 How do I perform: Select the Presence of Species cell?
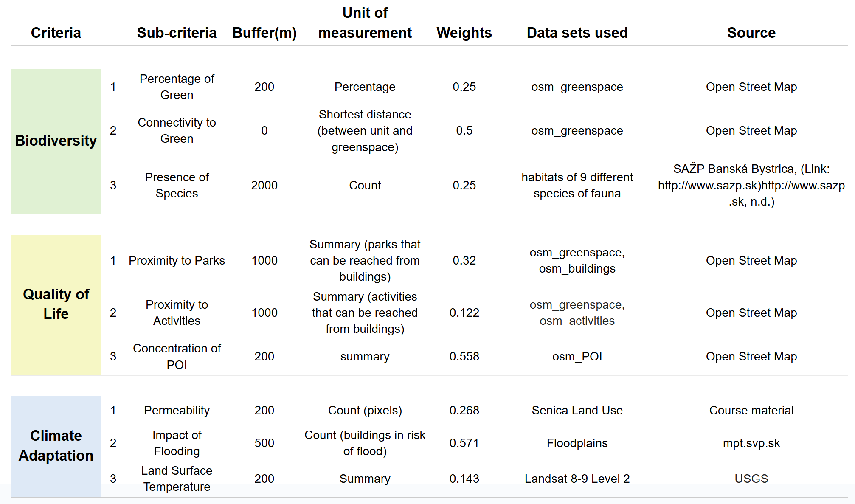(x=177, y=185)
